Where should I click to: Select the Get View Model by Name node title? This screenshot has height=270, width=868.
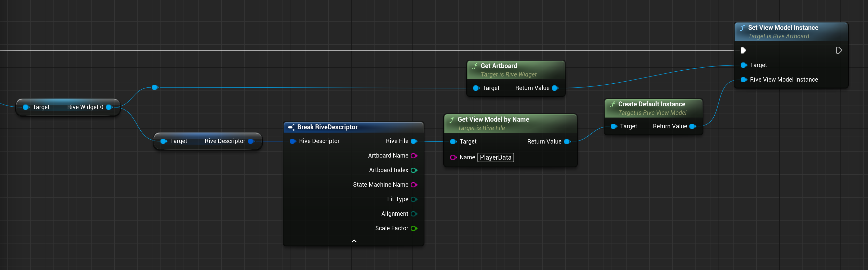coord(493,119)
